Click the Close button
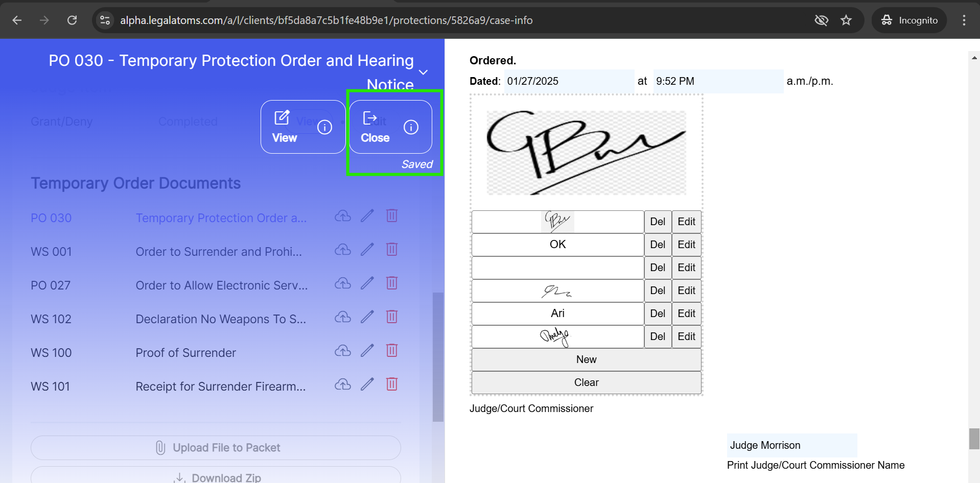 391,127
